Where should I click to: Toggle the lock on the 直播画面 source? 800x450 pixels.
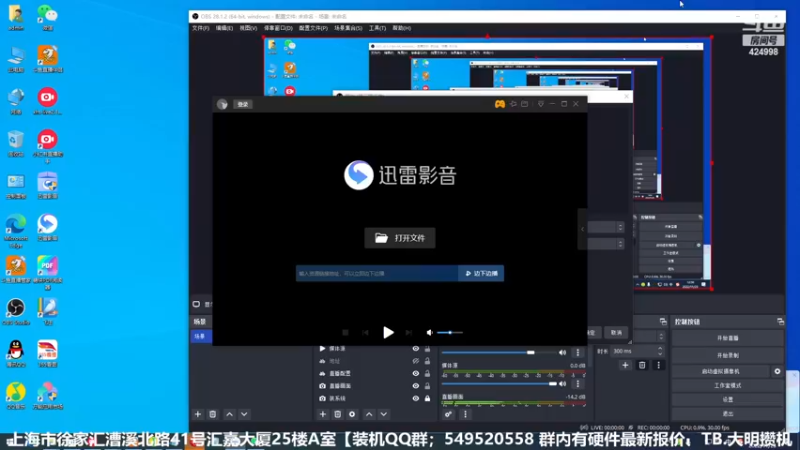(428, 386)
